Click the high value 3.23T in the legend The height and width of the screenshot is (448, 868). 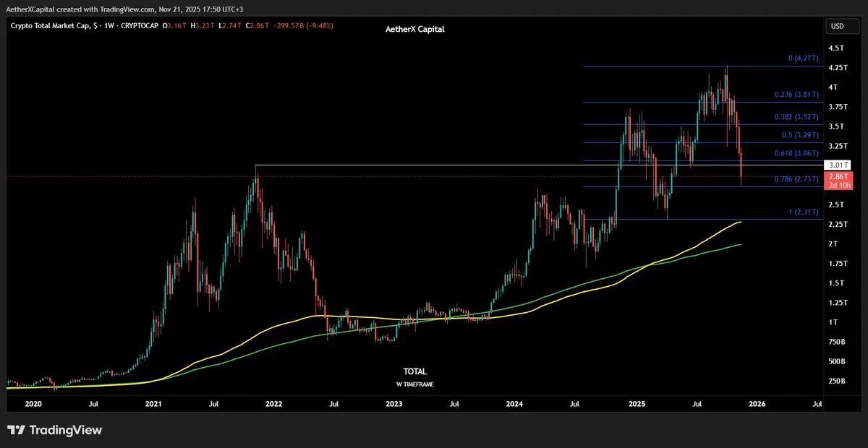tap(205, 26)
